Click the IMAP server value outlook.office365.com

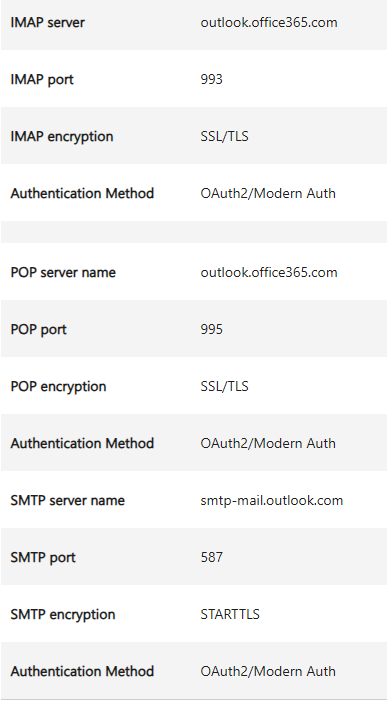269,22
